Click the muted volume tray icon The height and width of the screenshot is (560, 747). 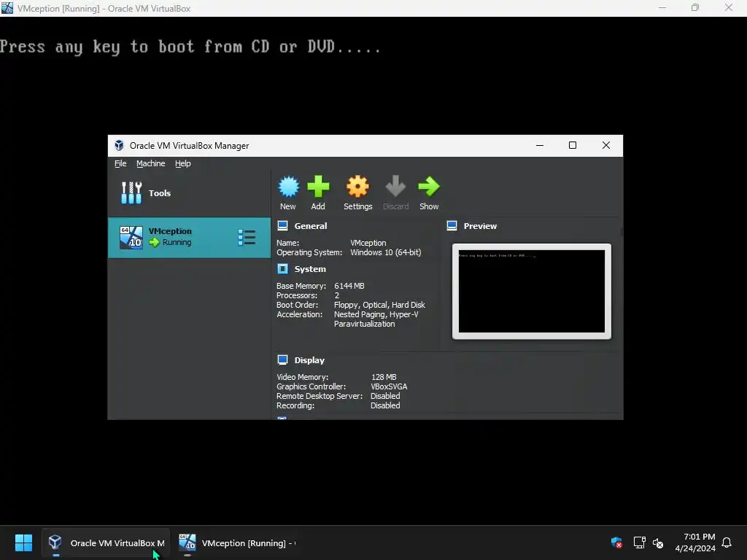658,542
